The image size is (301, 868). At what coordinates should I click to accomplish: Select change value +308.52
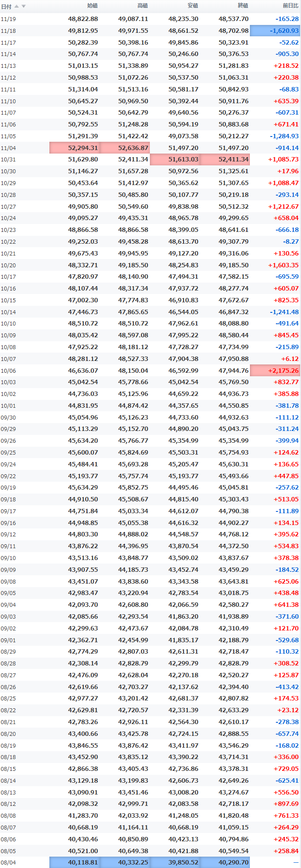286,663
